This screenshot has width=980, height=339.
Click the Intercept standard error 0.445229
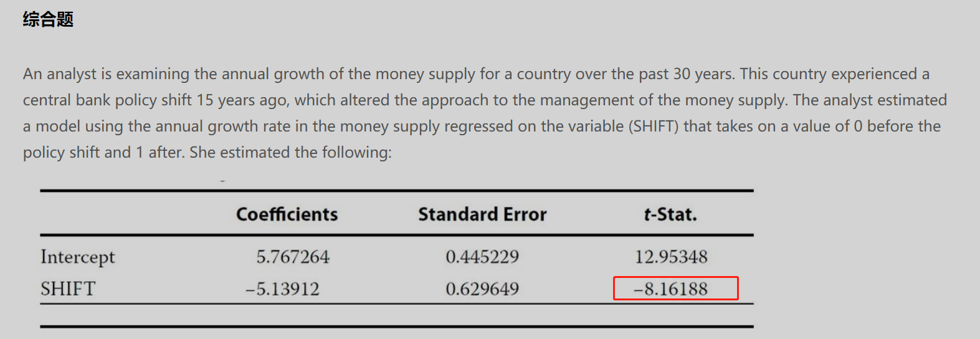point(482,257)
